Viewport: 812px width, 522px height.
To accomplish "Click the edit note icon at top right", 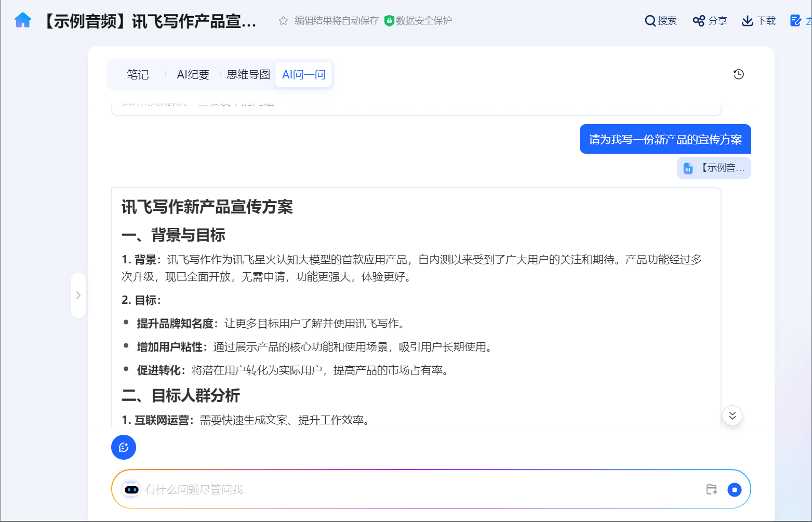I will (x=795, y=21).
